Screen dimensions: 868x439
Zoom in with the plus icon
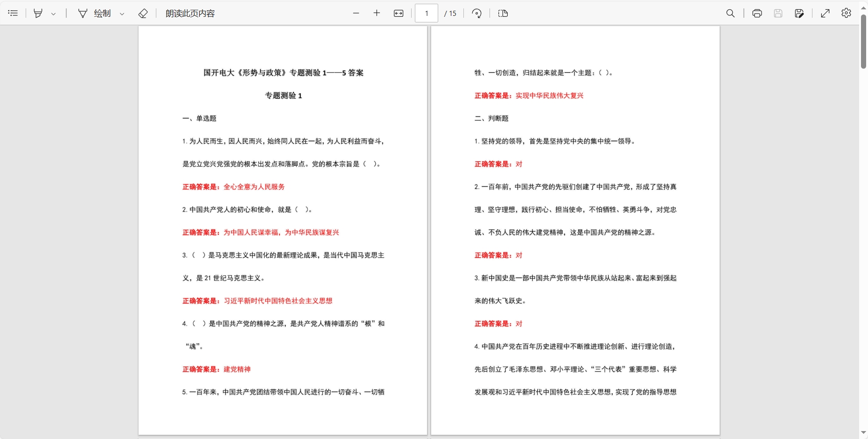point(377,13)
